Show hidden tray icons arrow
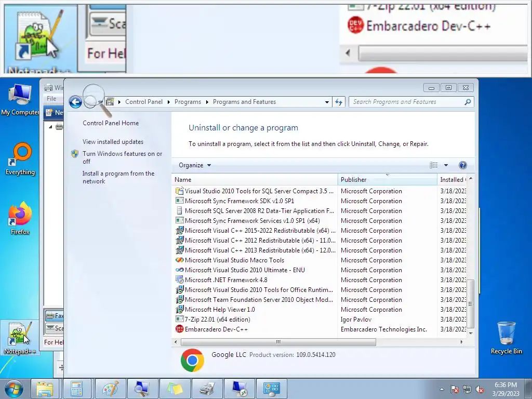Viewport: 532px width, 399px height. click(x=442, y=389)
